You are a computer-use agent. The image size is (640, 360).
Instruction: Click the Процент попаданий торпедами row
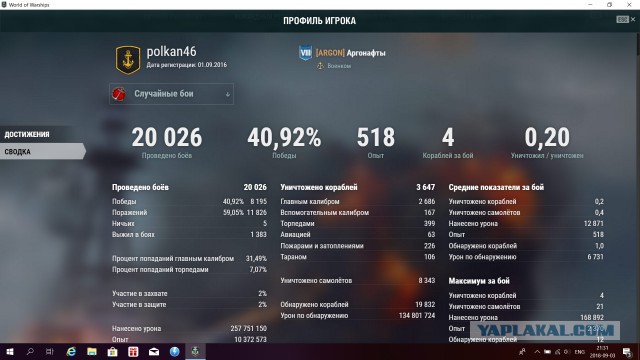coord(189,270)
